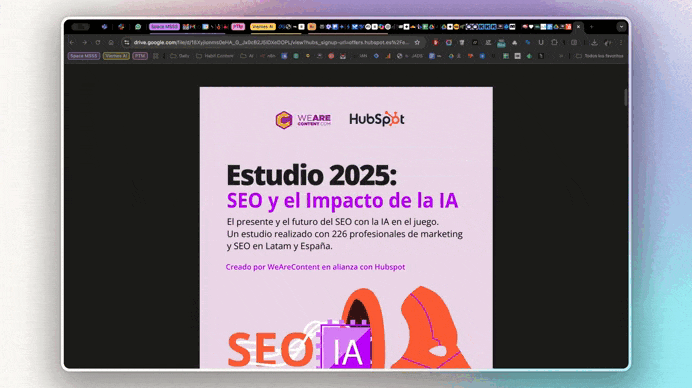Toggle the orange Ai tab group
The height and width of the screenshot is (388, 692).
click(x=312, y=27)
